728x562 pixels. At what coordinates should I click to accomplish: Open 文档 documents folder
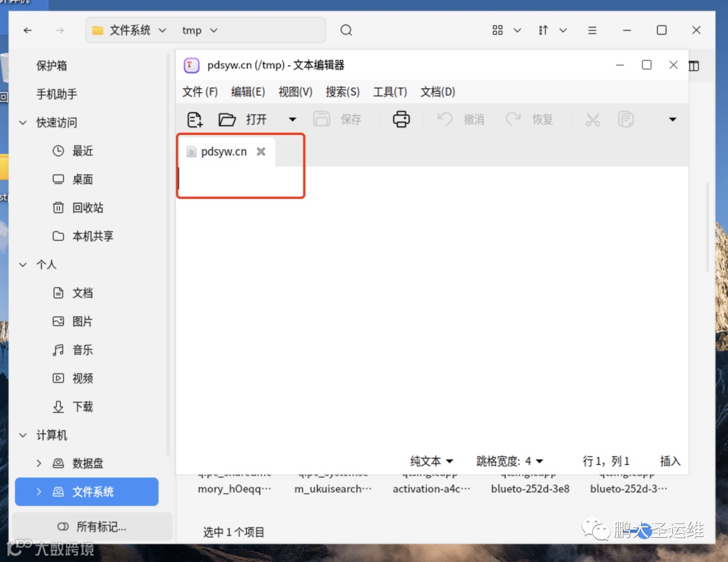[x=83, y=293]
